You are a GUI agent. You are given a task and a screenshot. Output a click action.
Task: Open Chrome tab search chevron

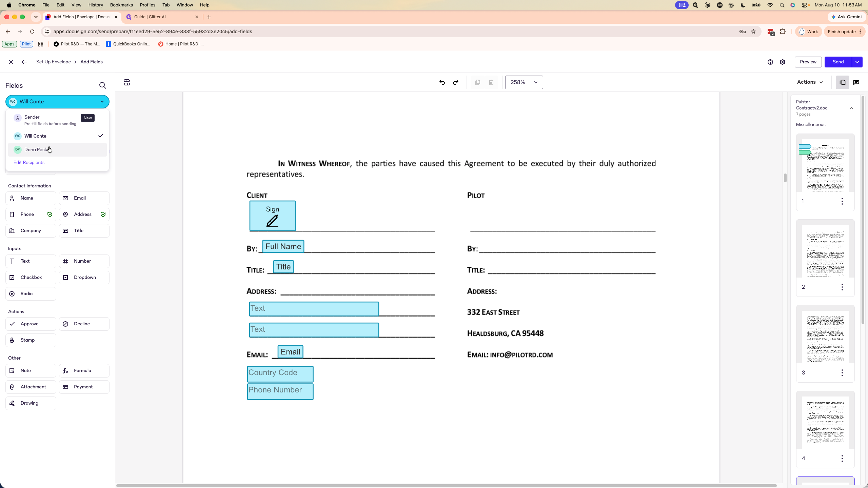click(x=36, y=17)
